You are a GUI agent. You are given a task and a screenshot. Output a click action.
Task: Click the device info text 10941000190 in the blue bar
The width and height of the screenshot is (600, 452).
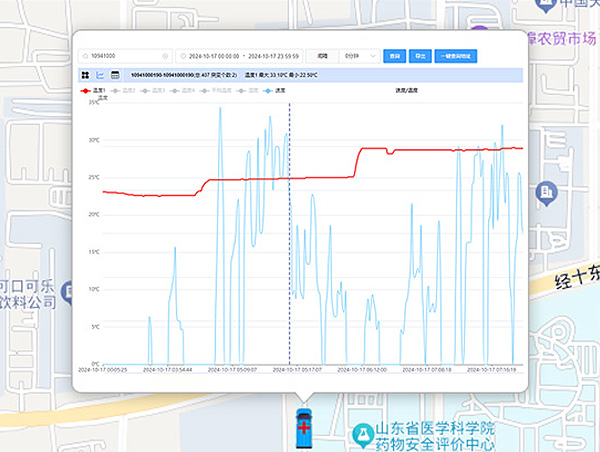pos(184,75)
